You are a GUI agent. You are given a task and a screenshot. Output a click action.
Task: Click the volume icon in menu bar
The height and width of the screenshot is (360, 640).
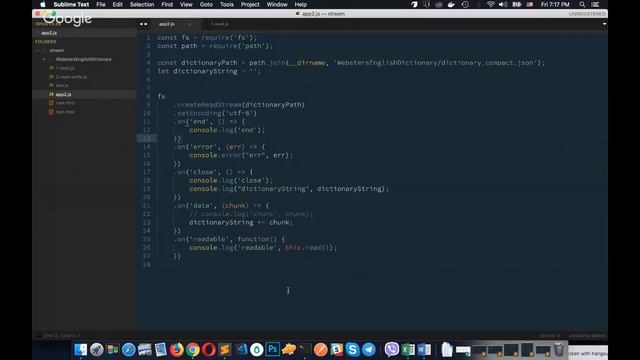[x=503, y=4]
